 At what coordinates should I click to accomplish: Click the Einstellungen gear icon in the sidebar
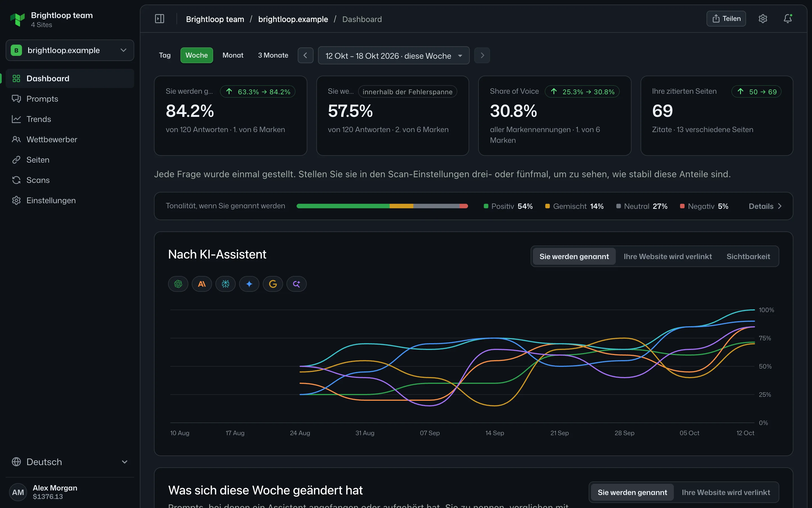tap(16, 200)
